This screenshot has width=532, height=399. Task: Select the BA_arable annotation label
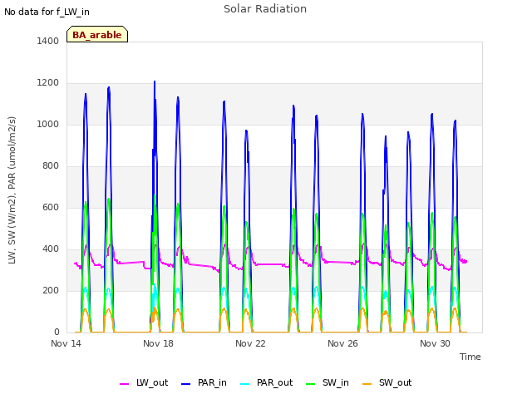pyautogui.click(x=97, y=34)
